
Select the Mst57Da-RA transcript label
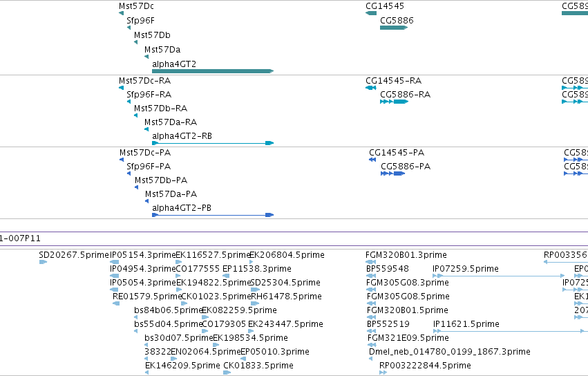171,122
